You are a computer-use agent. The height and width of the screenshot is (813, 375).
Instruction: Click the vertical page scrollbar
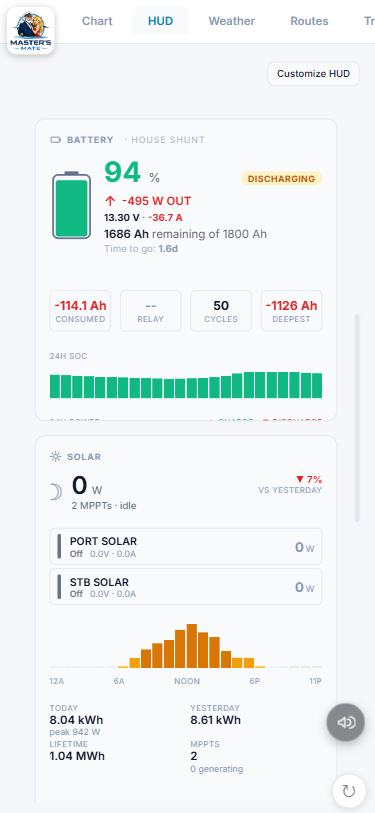pyautogui.click(x=357, y=417)
